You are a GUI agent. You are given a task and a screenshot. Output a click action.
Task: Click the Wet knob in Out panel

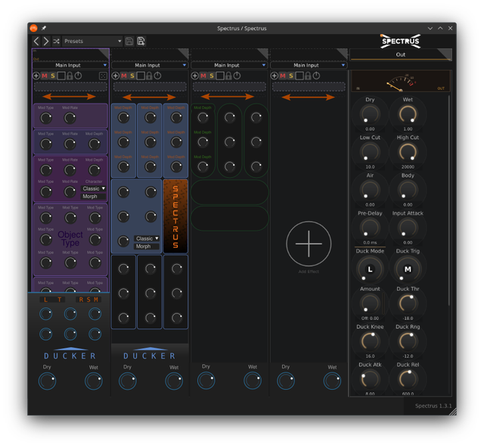coord(408,114)
